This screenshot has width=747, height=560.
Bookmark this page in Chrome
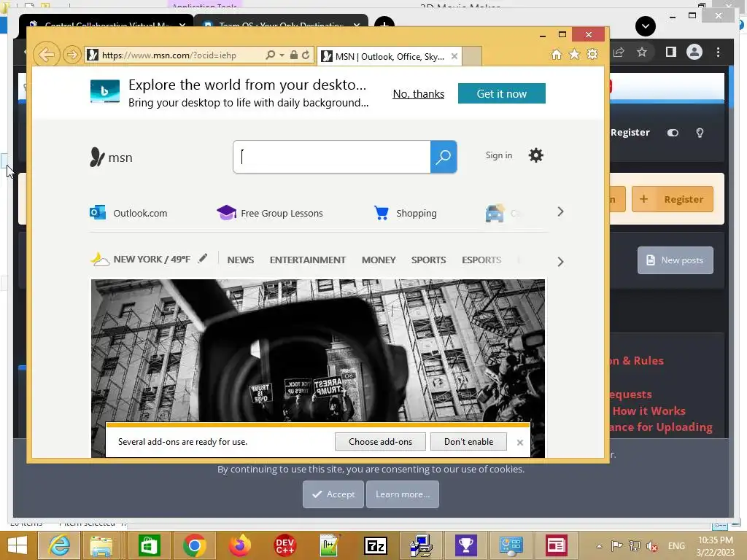point(642,52)
